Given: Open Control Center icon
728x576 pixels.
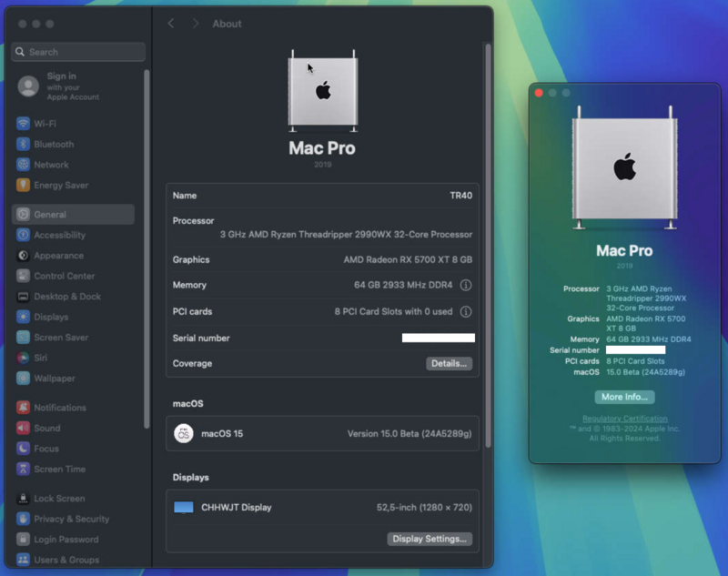Looking at the screenshot, I should (x=23, y=276).
